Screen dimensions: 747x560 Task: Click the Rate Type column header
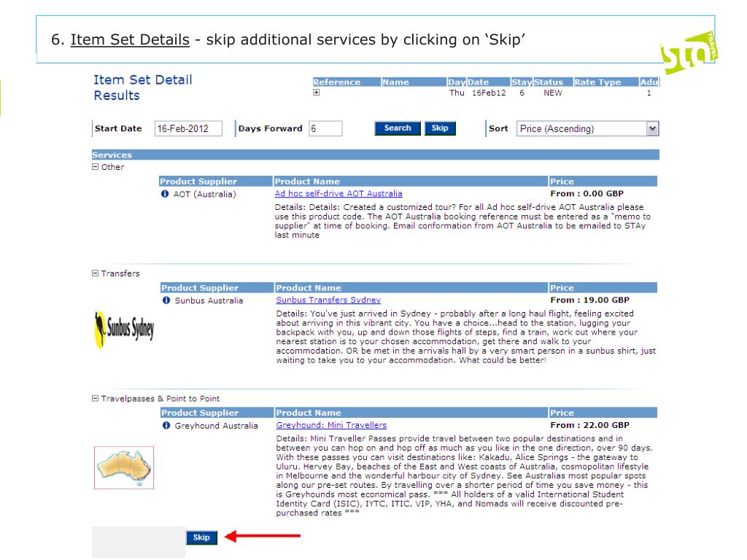pos(605,82)
